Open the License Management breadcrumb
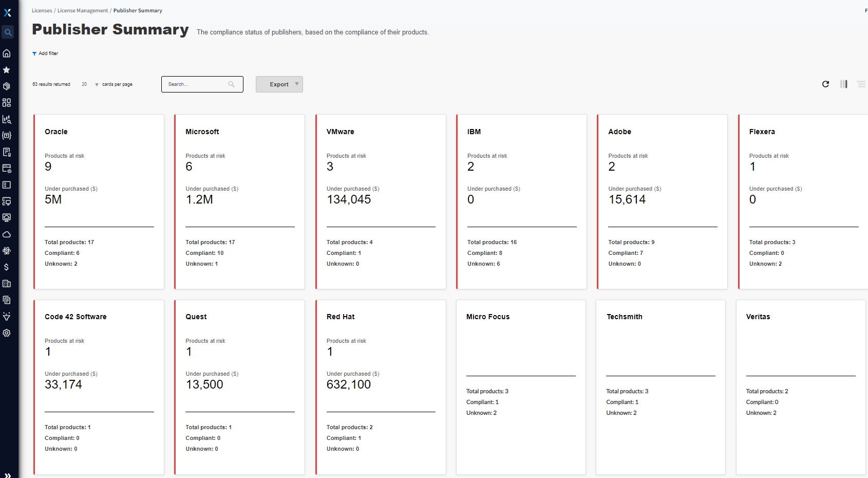The image size is (868, 478). [x=82, y=10]
